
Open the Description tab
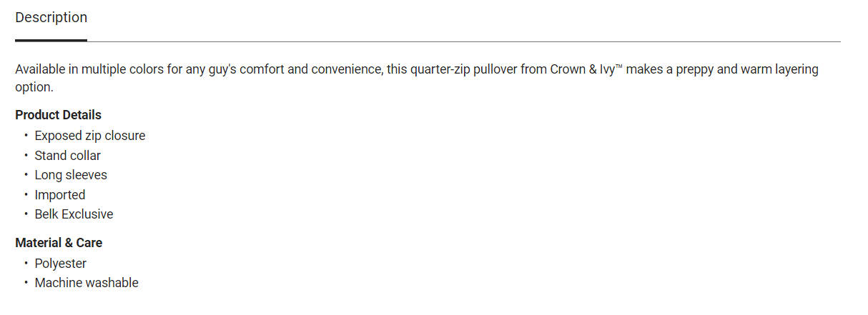pos(51,18)
